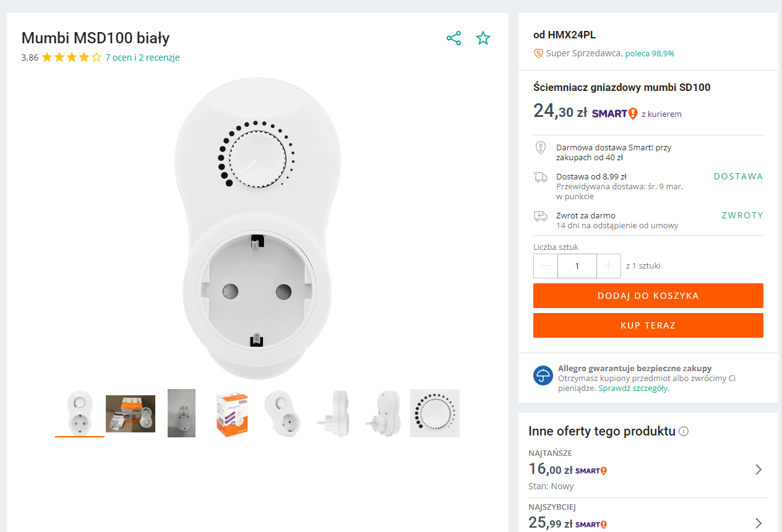Increase quantity with the plus button
Viewport: 782px width, 532px height.
click(609, 266)
